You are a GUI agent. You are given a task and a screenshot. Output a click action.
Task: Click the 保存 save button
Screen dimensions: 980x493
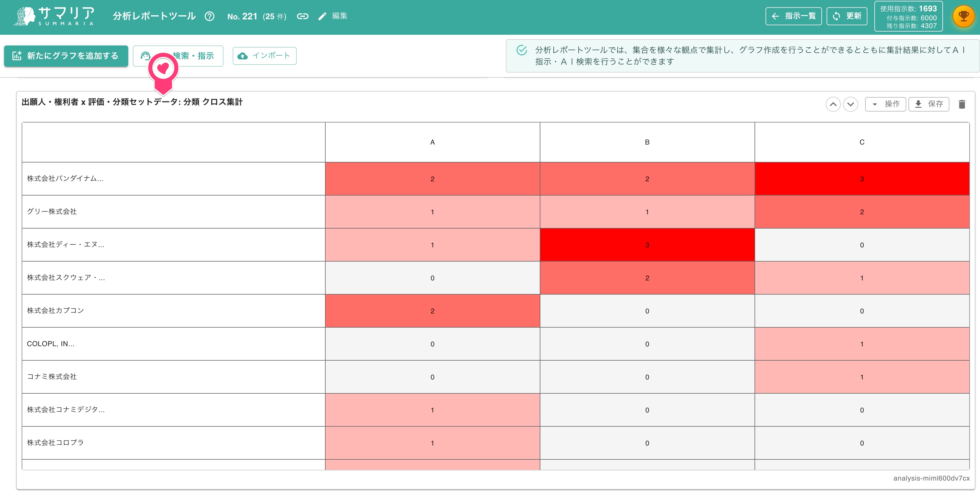[x=929, y=104]
